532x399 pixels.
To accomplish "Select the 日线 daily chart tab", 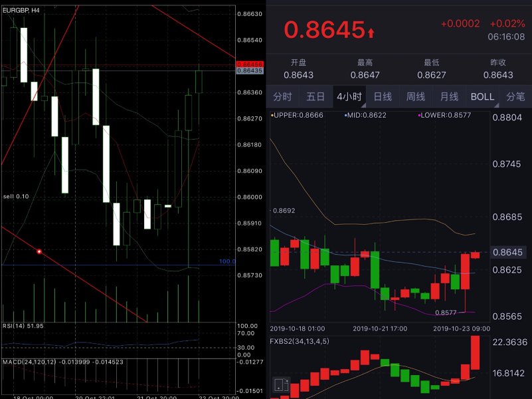I will coord(383,96).
